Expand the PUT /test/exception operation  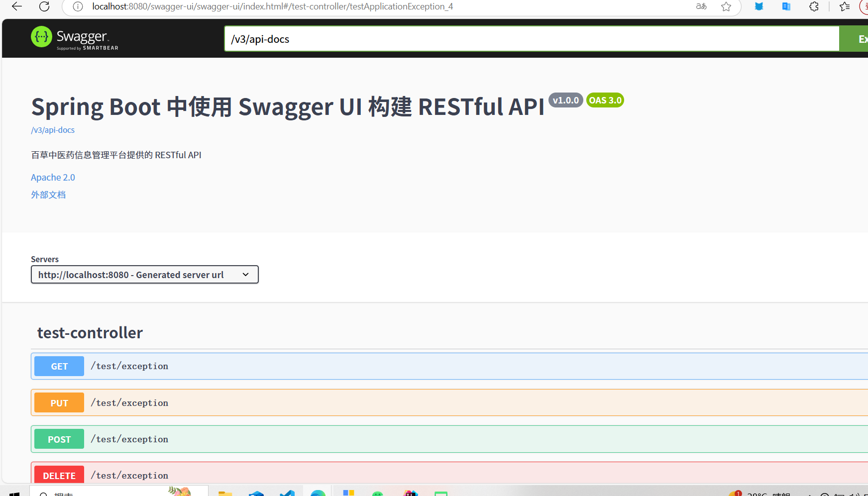coord(449,402)
